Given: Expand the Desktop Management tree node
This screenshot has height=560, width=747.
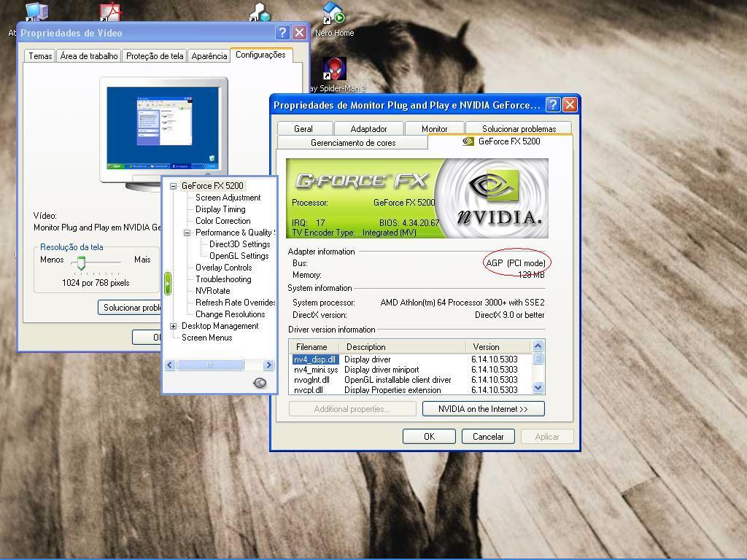Looking at the screenshot, I should [x=174, y=326].
